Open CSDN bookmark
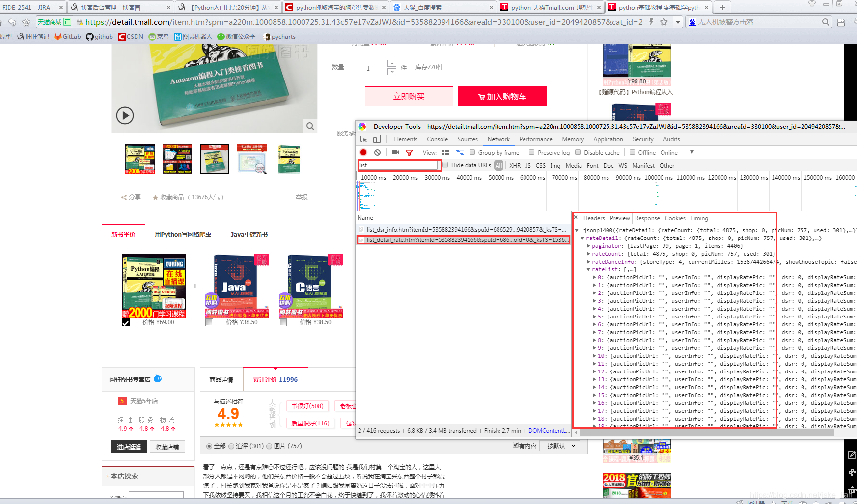The width and height of the screenshot is (857, 504). pos(131,36)
